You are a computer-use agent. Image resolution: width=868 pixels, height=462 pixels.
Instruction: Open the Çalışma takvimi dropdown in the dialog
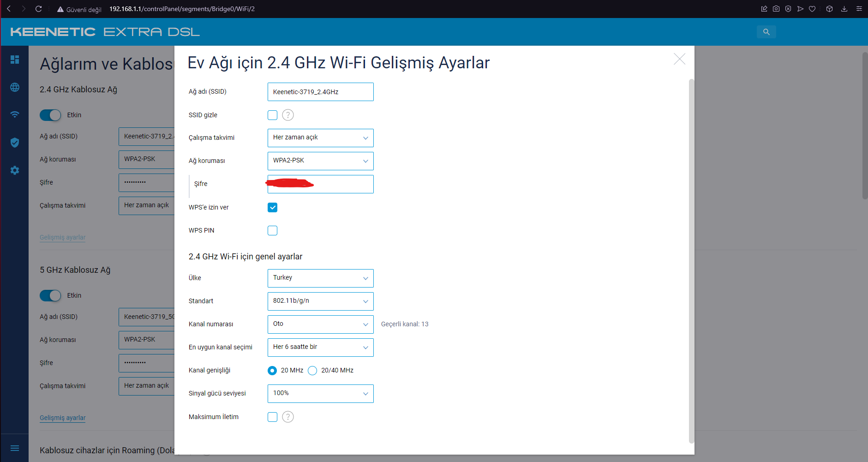click(321, 138)
